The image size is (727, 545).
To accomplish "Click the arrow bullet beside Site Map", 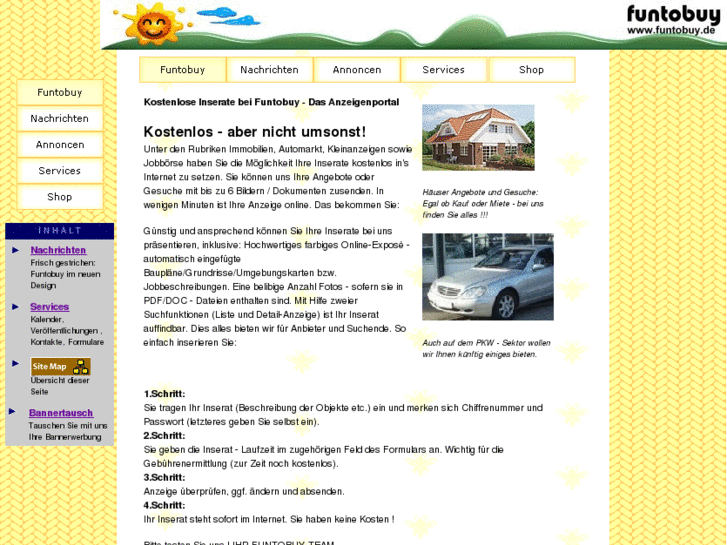I will tap(15, 363).
